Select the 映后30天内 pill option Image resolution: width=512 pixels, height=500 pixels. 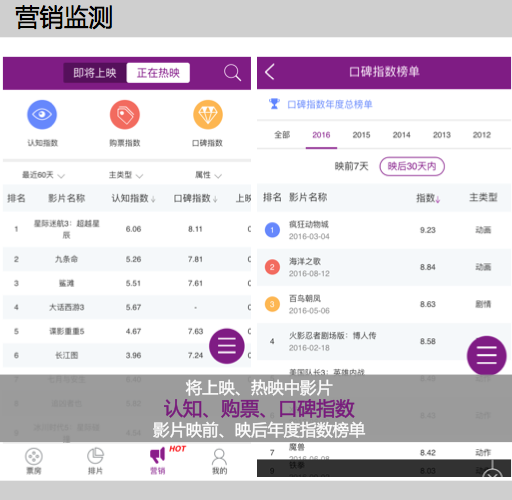(x=412, y=166)
